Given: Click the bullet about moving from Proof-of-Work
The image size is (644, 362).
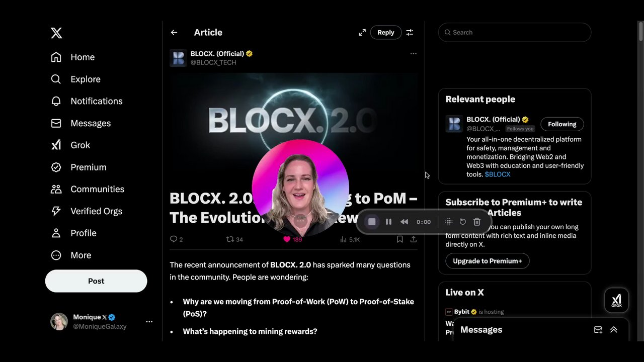Looking at the screenshot, I should tap(298, 308).
